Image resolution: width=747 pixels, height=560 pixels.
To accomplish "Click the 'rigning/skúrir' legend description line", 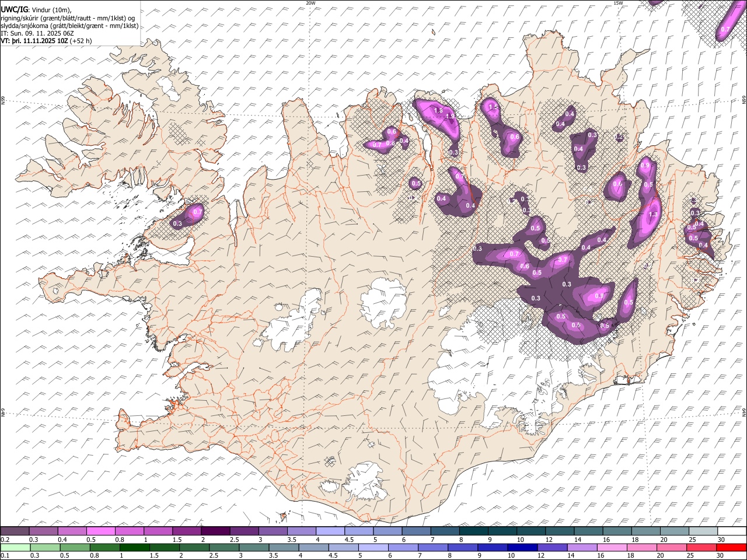I will [x=68, y=18].
